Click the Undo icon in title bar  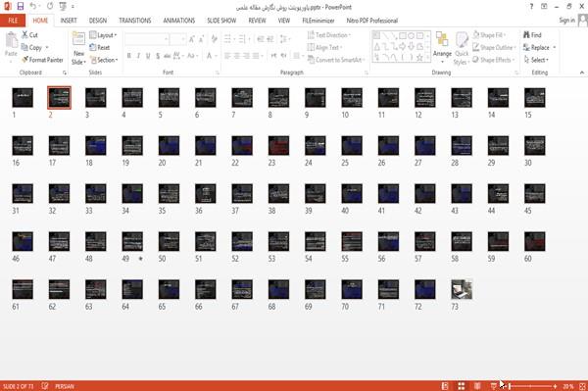tap(33, 7)
